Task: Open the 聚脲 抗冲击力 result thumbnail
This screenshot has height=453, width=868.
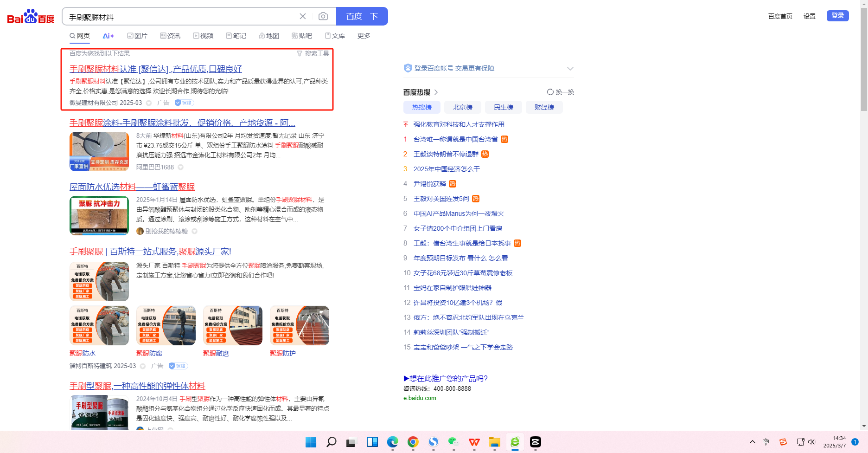Action: [x=99, y=216]
